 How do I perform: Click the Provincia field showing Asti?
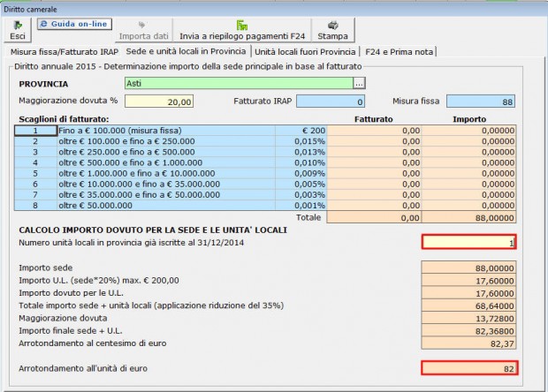pos(239,83)
